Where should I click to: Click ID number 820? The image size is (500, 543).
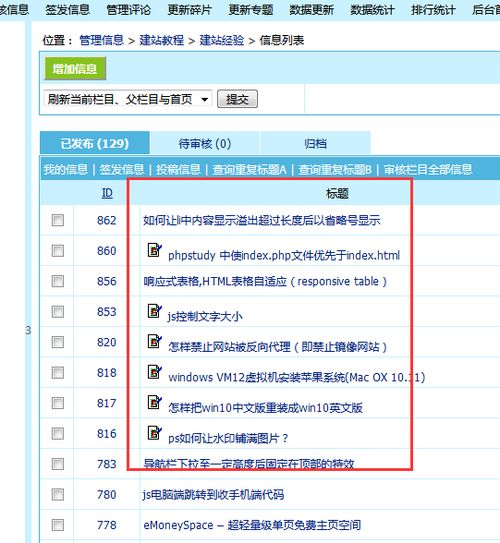tap(107, 342)
